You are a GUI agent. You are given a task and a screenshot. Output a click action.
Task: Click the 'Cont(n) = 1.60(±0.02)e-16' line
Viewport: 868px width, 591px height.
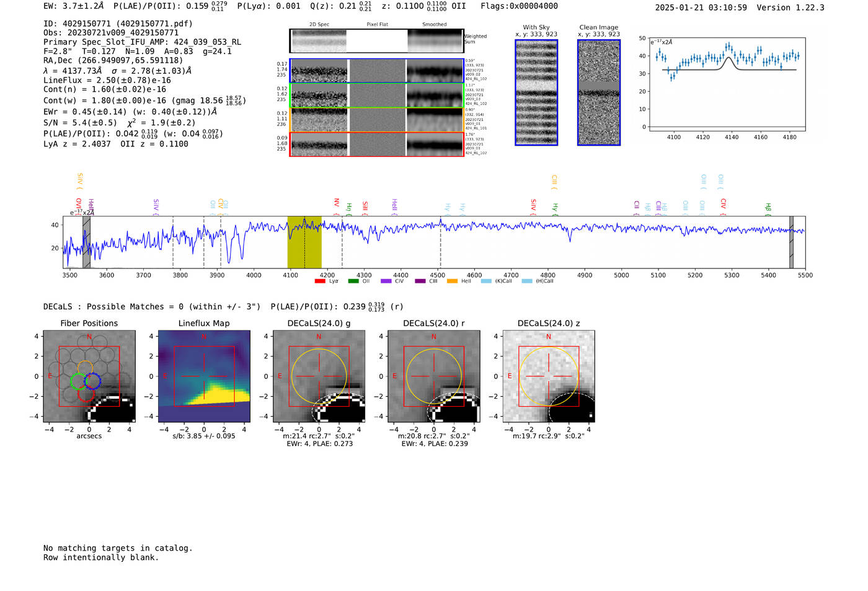105,89
